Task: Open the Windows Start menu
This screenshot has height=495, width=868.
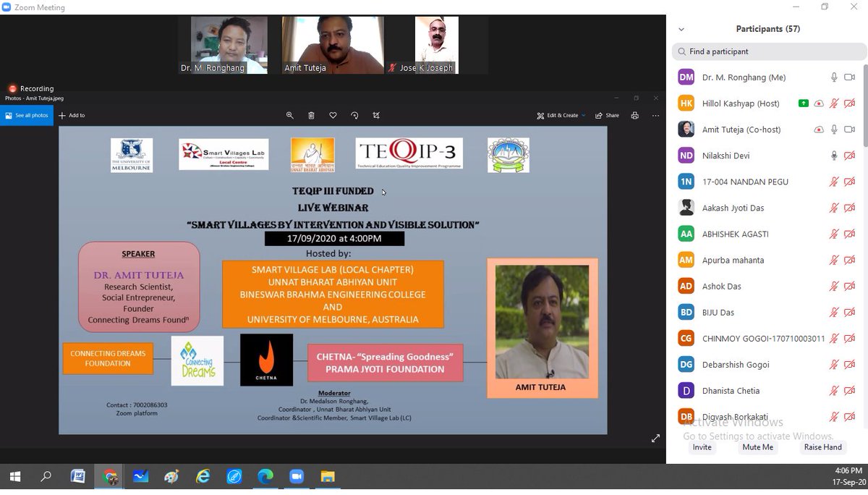Action: pos(14,476)
